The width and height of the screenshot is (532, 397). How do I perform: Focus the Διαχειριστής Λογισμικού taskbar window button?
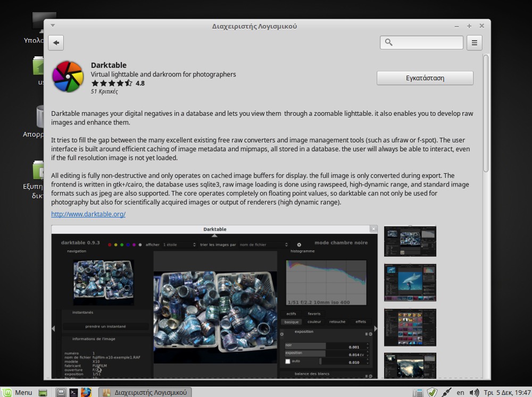[x=145, y=392]
